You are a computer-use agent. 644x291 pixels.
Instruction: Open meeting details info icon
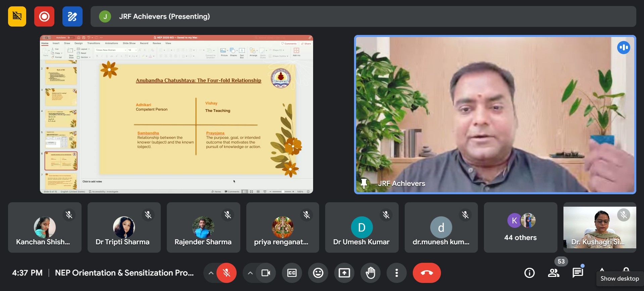[x=530, y=273]
